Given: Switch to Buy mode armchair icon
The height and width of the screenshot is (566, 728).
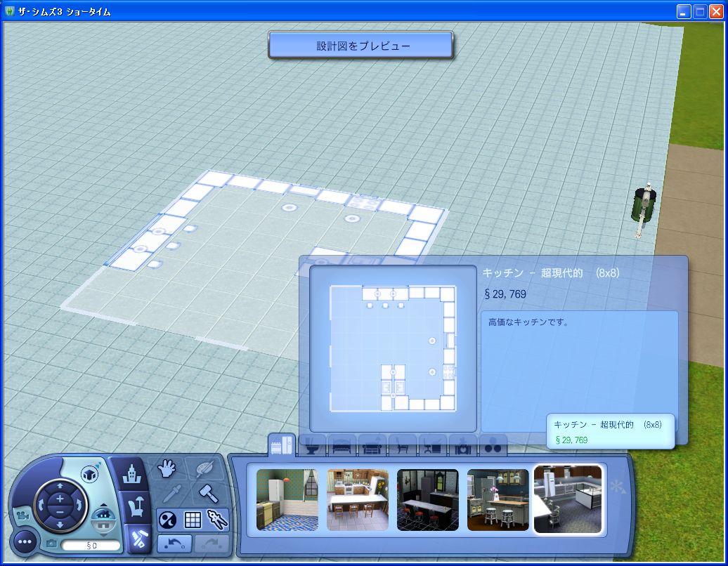Looking at the screenshot, I should click(x=135, y=506).
